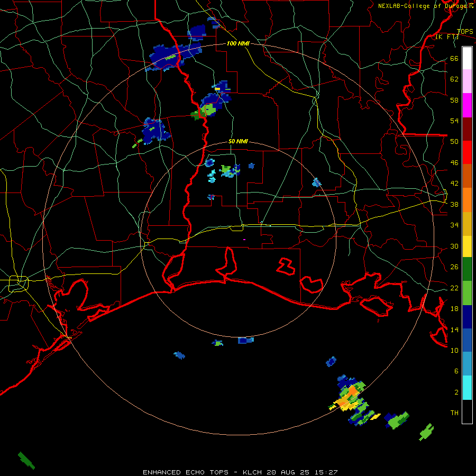
Task: Select the light orange legend swatch
Action: pos(467,200)
